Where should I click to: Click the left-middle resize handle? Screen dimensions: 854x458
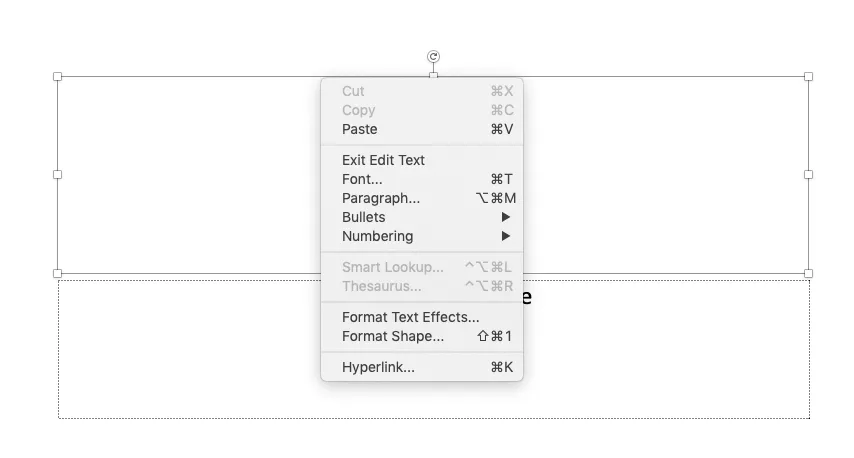pyautogui.click(x=57, y=174)
